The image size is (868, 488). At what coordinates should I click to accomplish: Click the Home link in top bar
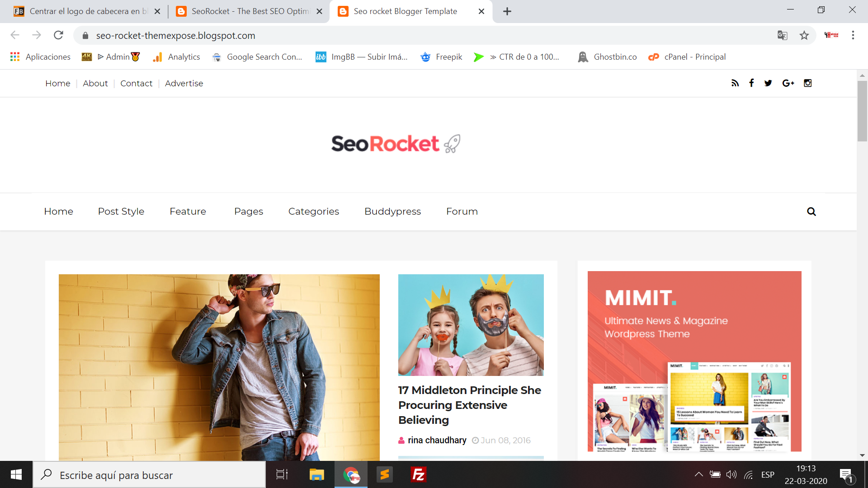tap(58, 83)
